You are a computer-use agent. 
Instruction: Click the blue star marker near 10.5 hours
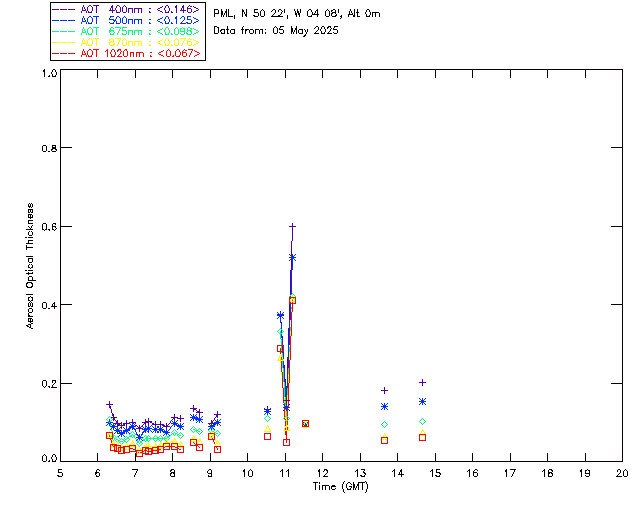(x=267, y=411)
